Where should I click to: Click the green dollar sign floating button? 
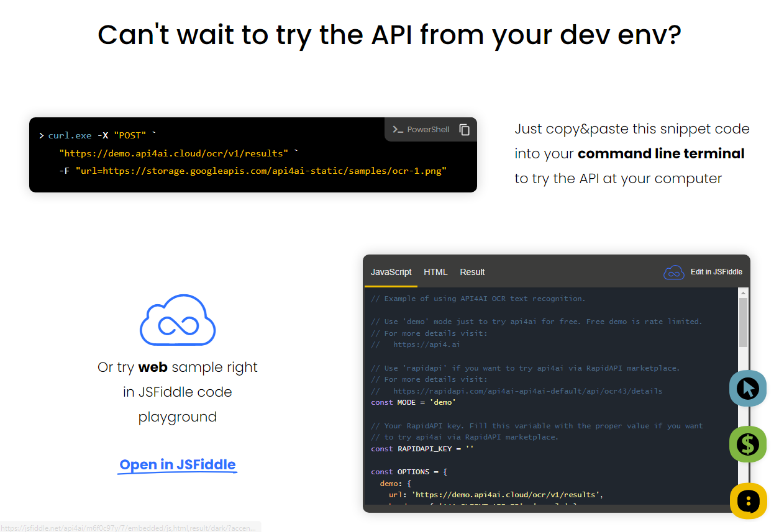tap(748, 444)
